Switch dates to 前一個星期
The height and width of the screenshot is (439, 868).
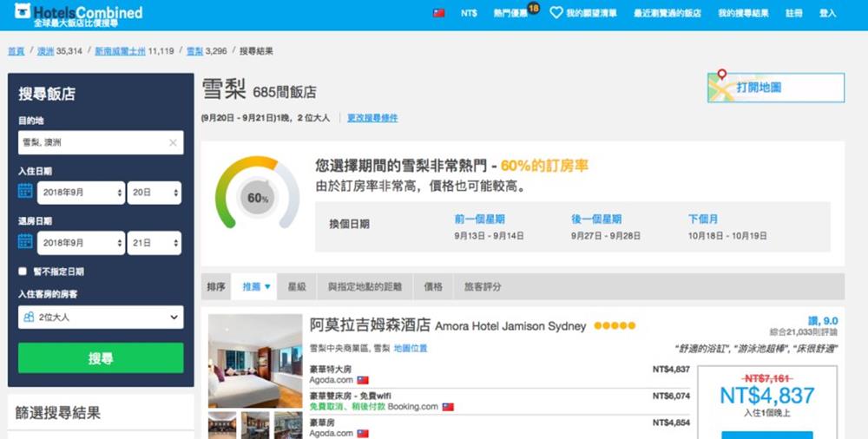[479, 219]
